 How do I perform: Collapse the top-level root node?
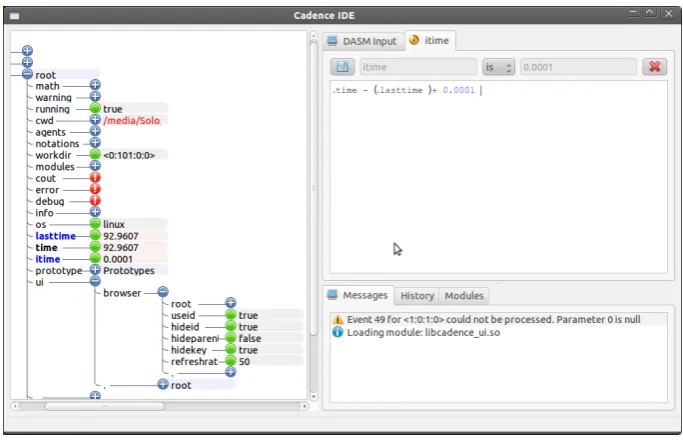[27, 74]
